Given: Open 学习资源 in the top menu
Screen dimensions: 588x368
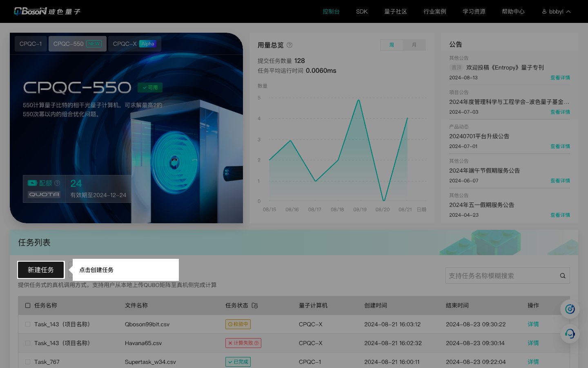Looking at the screenshot, I should 474,11.
